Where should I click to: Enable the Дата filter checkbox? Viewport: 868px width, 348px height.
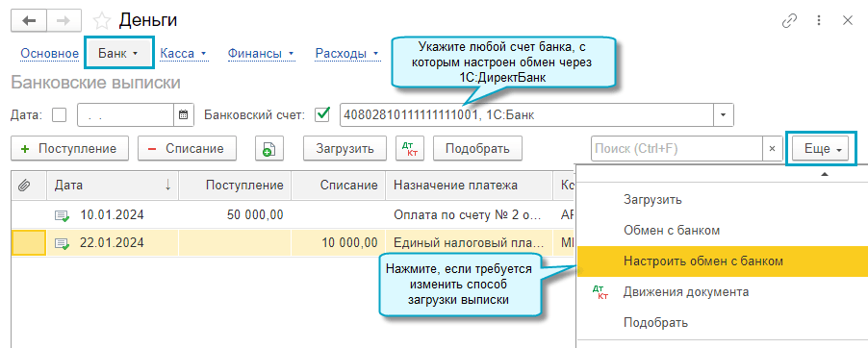pyautogui.click(x=59, y=115)
